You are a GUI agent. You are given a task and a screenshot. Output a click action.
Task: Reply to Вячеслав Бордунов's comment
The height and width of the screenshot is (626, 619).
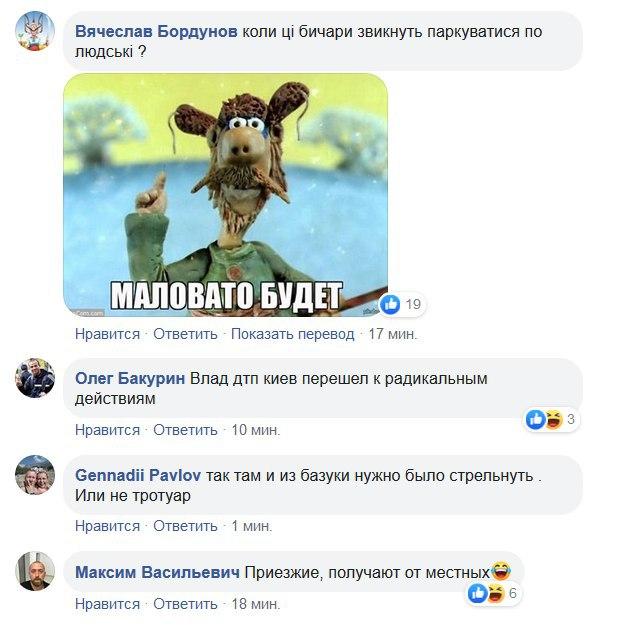(185, 334)
